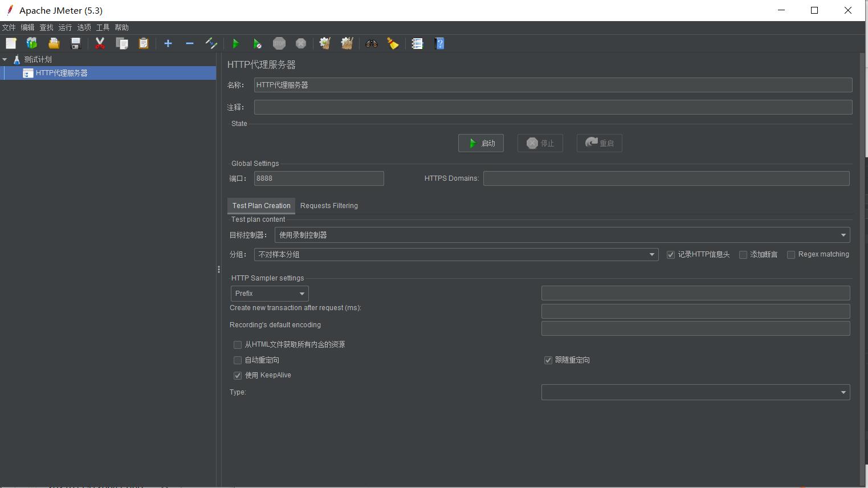Open 目标控制器 dropdown
The height and width of the screenshot is (488, 868).
(x=562, y=235)
